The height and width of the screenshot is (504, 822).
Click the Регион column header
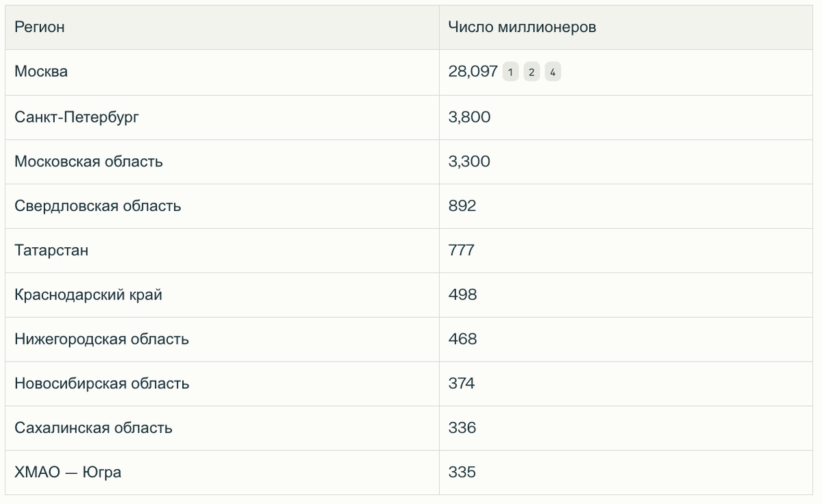tap(40, 27)
